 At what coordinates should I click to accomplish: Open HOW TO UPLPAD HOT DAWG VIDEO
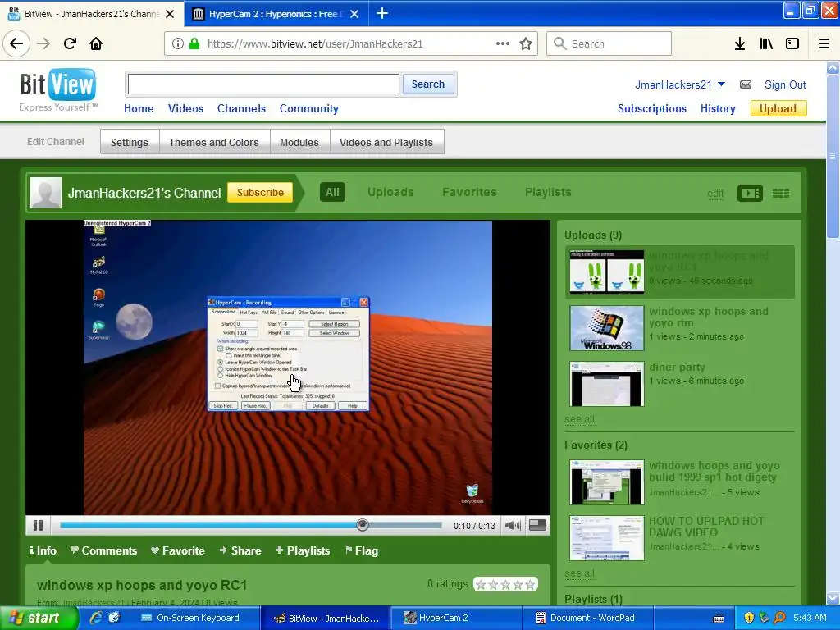click(706, 527)
